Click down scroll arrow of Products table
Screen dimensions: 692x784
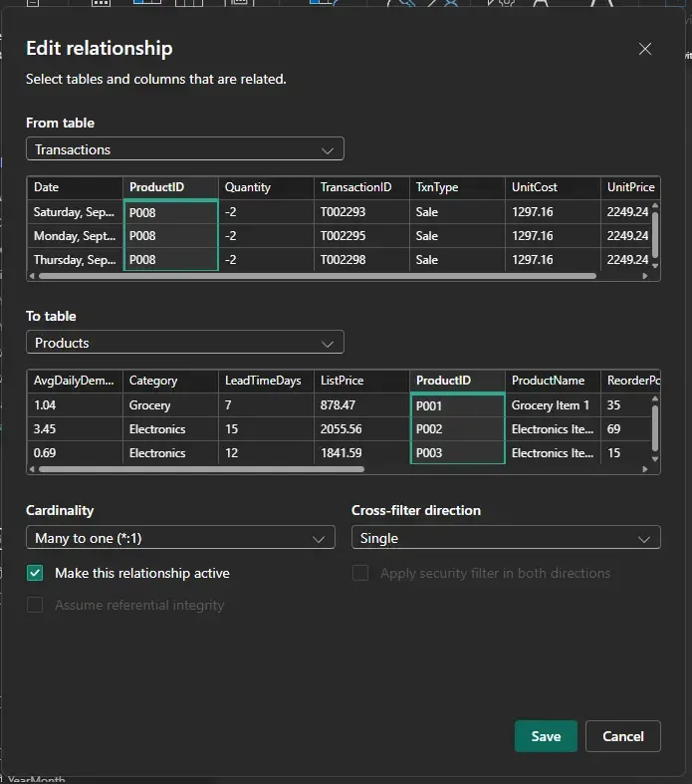click(655, 459)
